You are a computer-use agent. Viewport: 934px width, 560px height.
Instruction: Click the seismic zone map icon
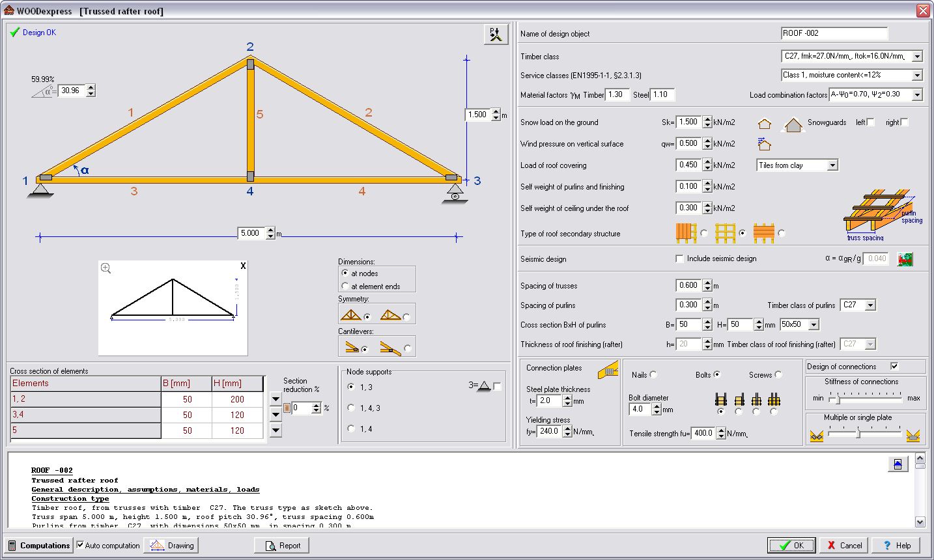[x=905, y=259]
